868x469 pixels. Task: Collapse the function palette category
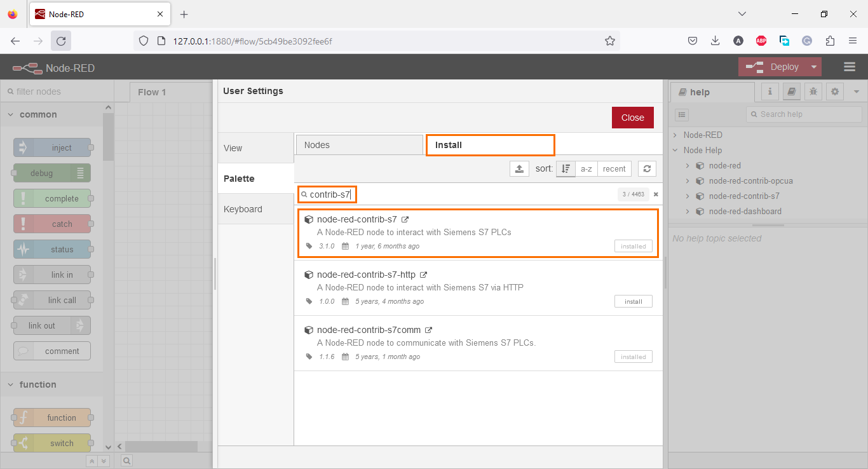point(51,384)
